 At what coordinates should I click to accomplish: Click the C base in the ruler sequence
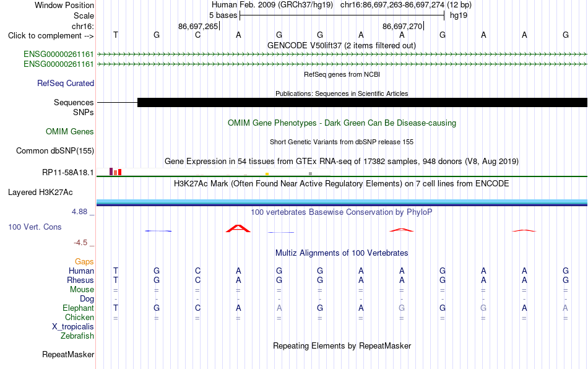(197, 35)
